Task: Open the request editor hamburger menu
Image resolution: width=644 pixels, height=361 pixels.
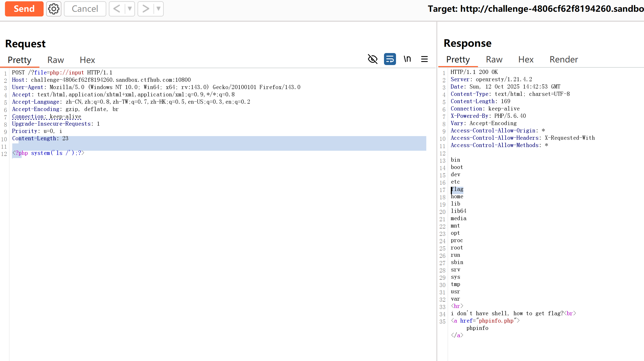Action: [424, 59]
